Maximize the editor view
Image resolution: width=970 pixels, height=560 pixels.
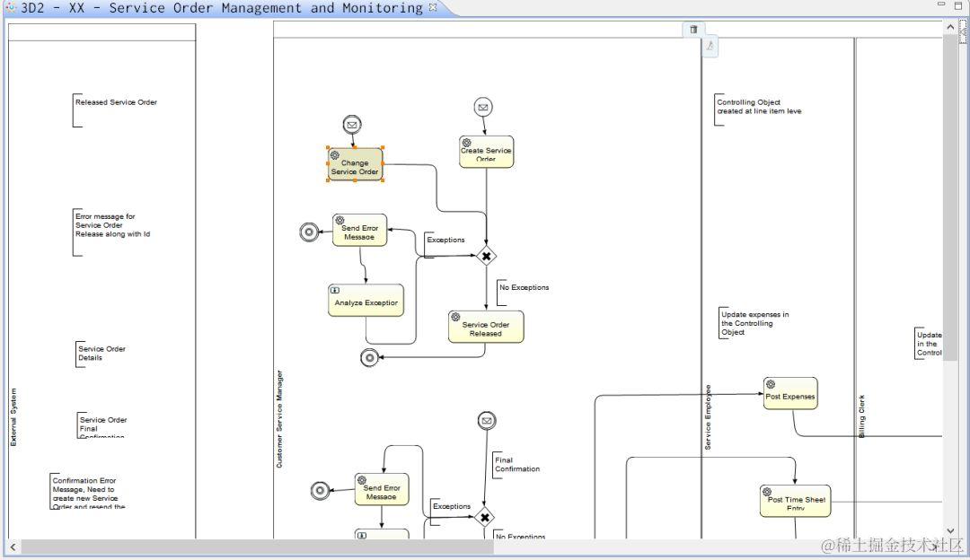(958, 5)
